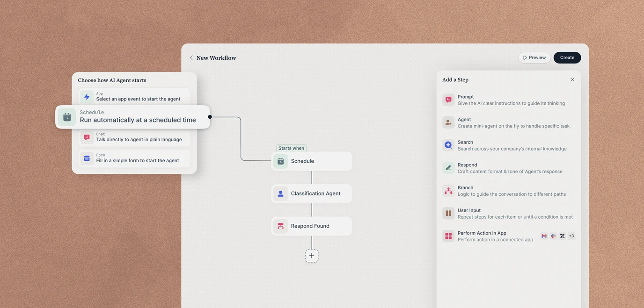Click the Preview button
Screen dimensions: 644x308
point(534,57)
